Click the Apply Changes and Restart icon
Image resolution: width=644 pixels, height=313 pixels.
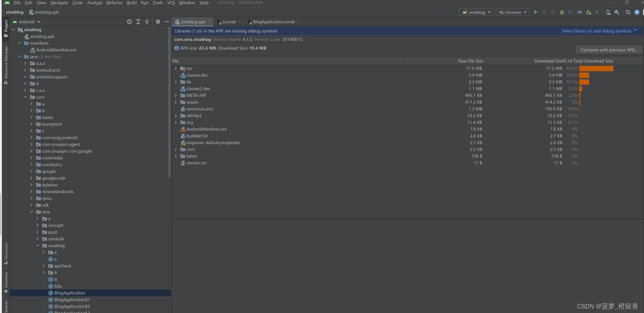point(544,12)
